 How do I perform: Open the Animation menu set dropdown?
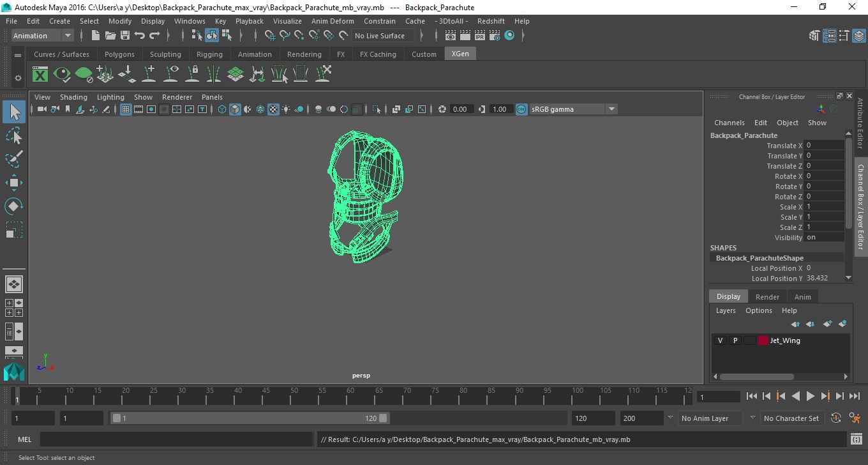[x=43, y=36]
